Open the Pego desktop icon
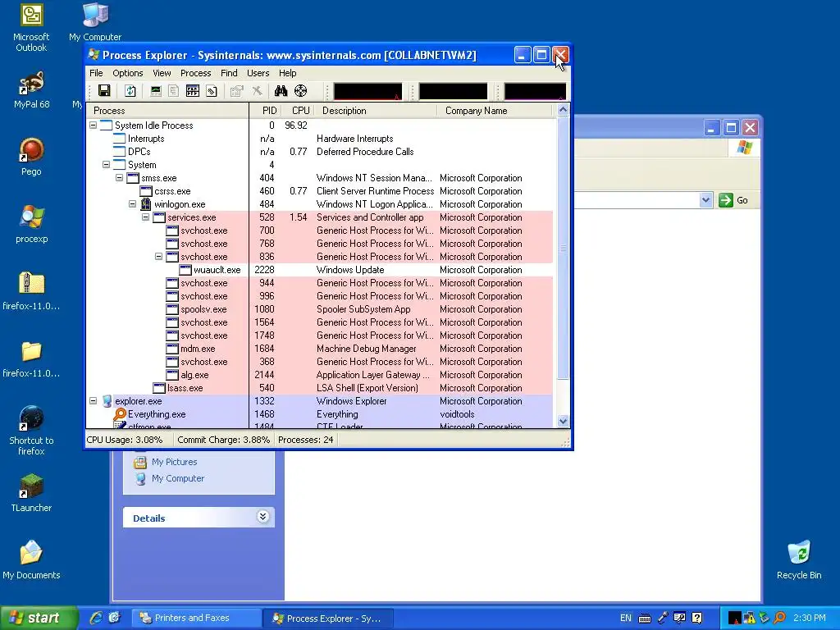This screenshot has height=630, width=840. tap(31, 157)
